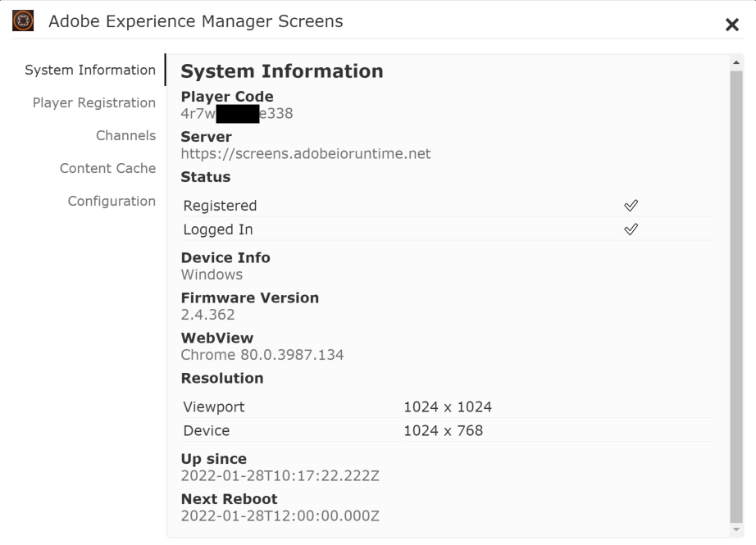Click the vertical scrollbar thumb
Image resolution: width=756 pixels, height=545 pixels.
(736, 295)
